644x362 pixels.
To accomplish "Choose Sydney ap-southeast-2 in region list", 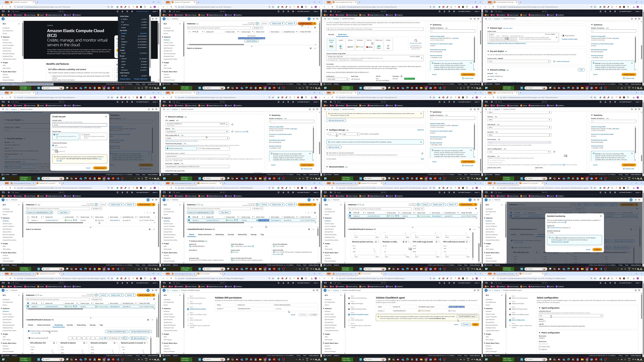I will click(134, 44).
